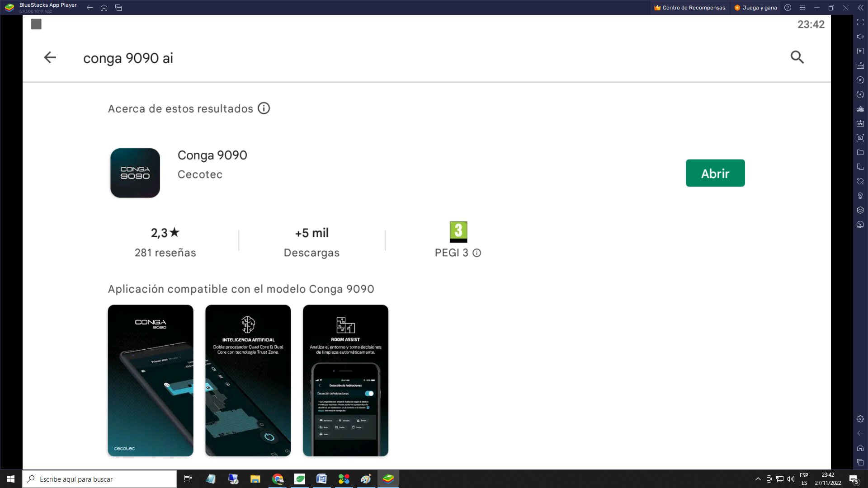868x488 pixels.
Task: Open BlueStacks location setting icon
Action: click(x=860, y=196)
